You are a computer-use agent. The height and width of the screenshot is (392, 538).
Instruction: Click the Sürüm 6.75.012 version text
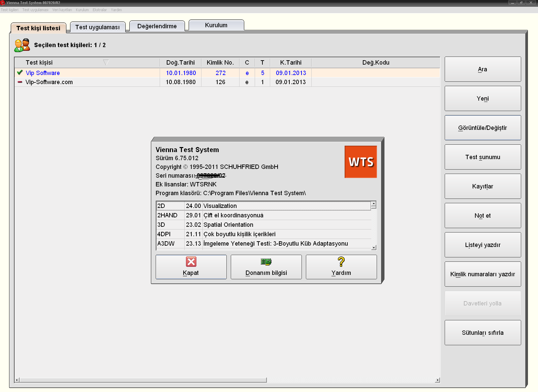click(x=177, y=158)
